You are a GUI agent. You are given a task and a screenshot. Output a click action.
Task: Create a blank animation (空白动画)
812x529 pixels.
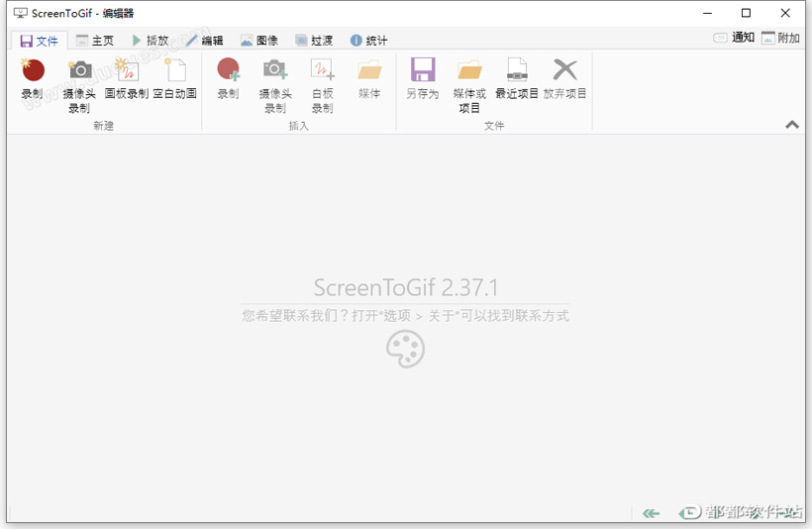coord(175,78)
